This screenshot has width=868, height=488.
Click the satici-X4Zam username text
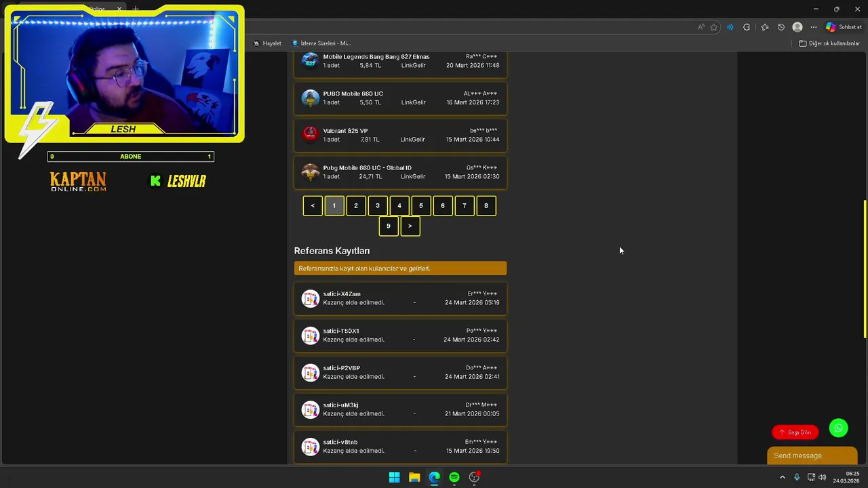342,294
